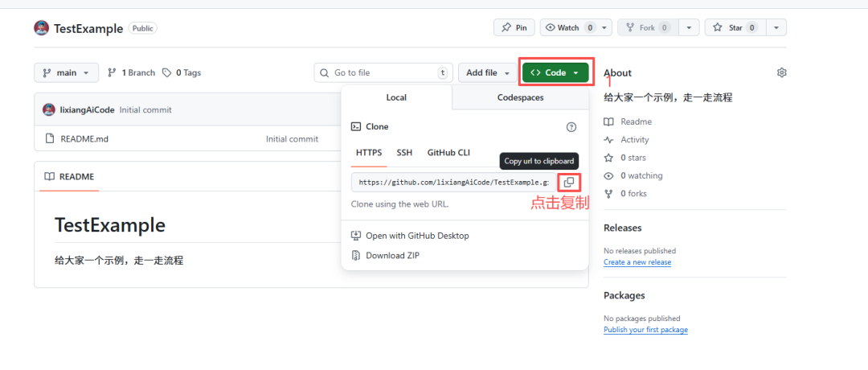This screenshot has height=370, width=868.
Task: Click the Clone help question mark icon
Action: [x=571, y=127]
